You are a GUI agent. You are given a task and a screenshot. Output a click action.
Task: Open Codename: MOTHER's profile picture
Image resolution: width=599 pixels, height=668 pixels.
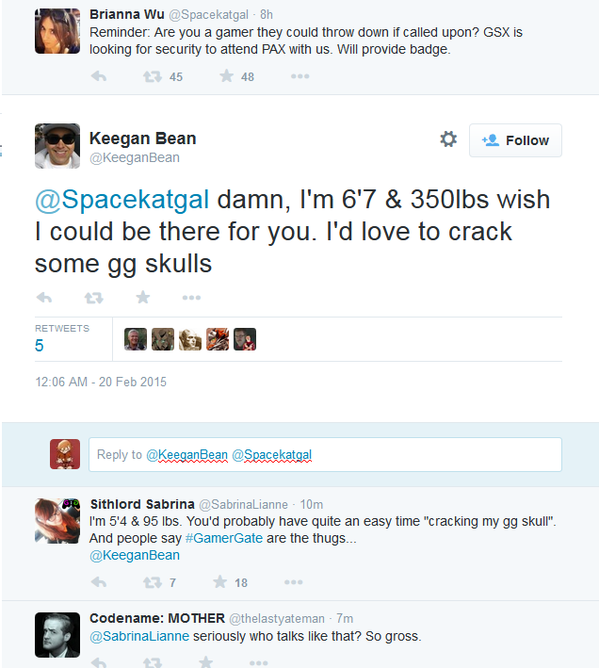pos(57,635)
